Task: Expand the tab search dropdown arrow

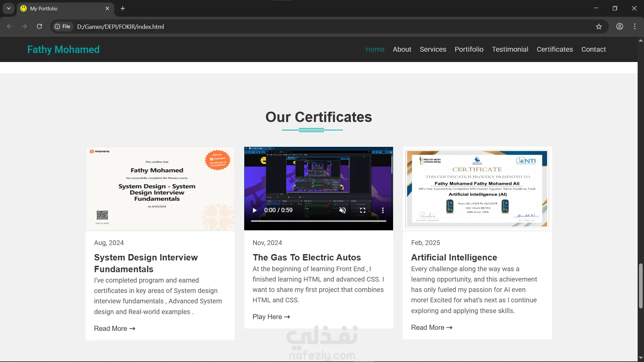Action: (9, 8)
